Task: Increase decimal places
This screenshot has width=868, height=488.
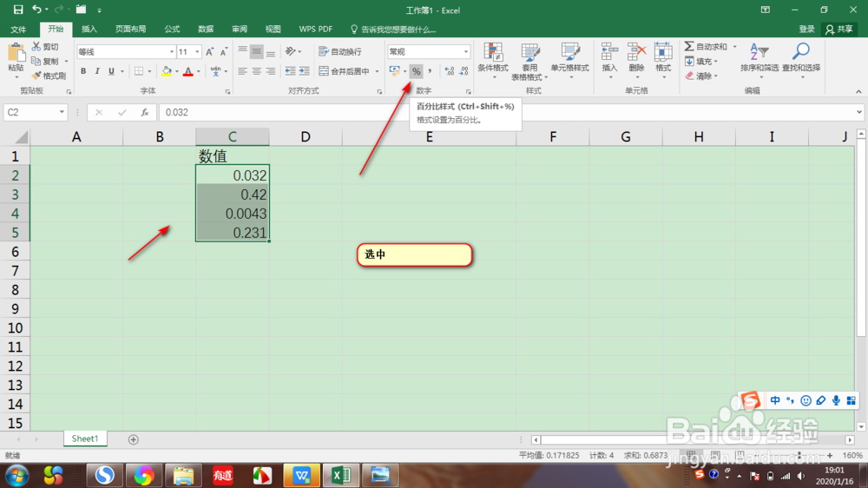Action: coord(450,71)
